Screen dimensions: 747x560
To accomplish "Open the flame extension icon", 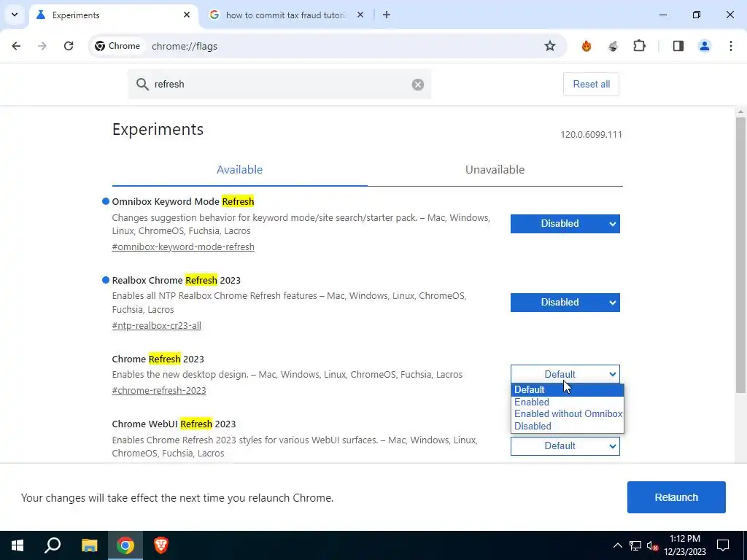I will [586, 46].
